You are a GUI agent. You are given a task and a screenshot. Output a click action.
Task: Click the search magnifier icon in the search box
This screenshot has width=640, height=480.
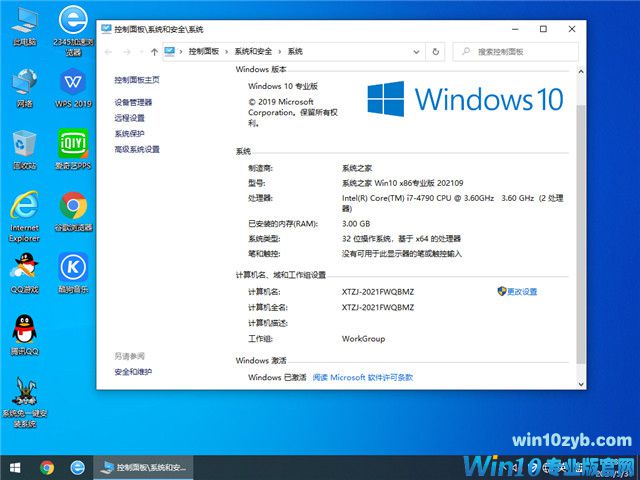pos(466,51)
